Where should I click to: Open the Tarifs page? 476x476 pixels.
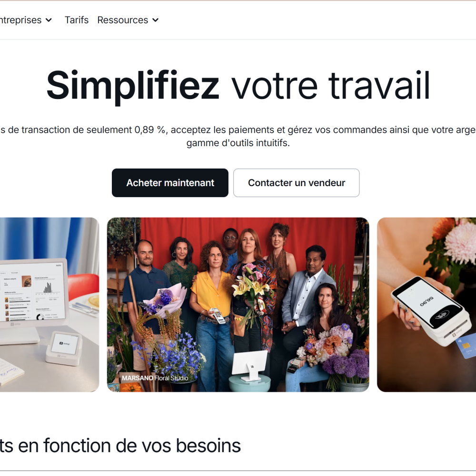click(x=77, y=20)
